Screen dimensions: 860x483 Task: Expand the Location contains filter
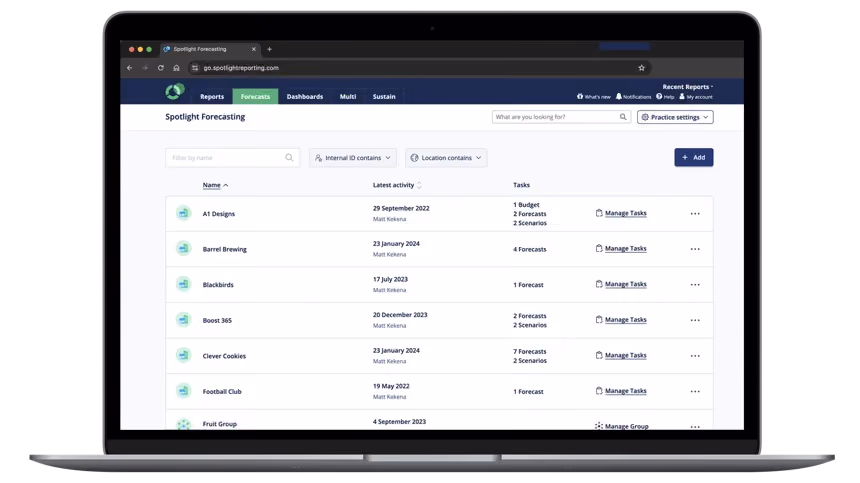(x=446, y=158)
